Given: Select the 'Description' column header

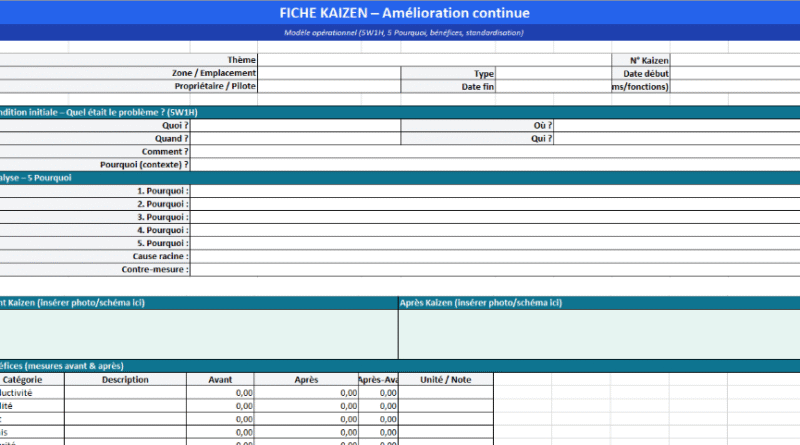Looking at the screenshot, I should pos(126,380).
